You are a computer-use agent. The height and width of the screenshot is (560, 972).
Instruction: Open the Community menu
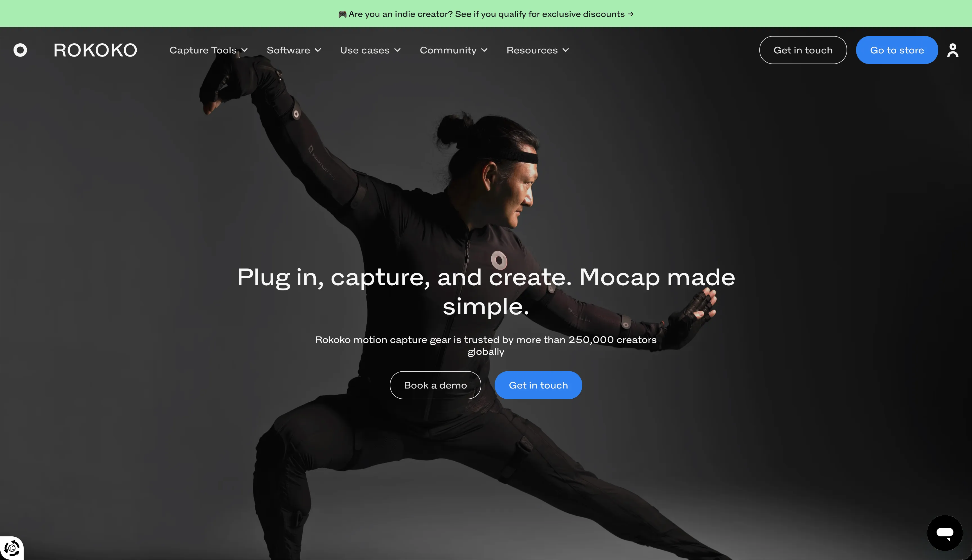coord(454,50)
